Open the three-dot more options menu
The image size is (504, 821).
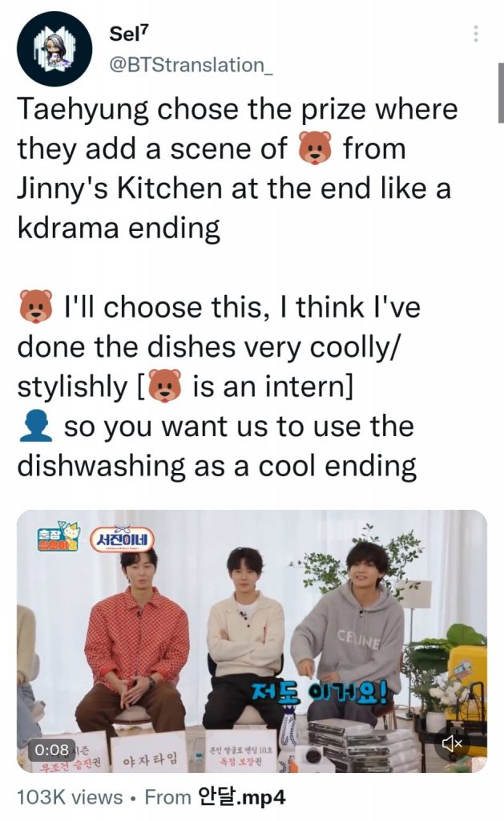pos(475,34)
